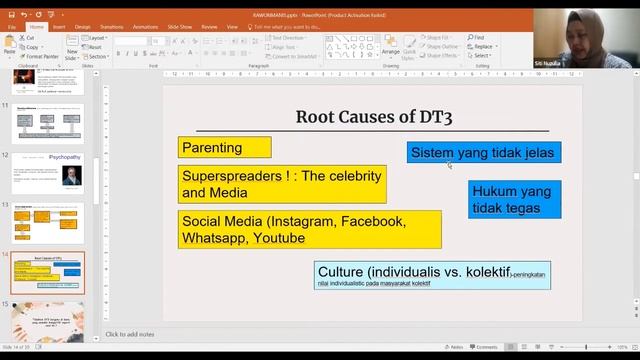Click the New Slide icon
Image resolution: width=640 pixels, height=360 pixels.
click(72, 41)
